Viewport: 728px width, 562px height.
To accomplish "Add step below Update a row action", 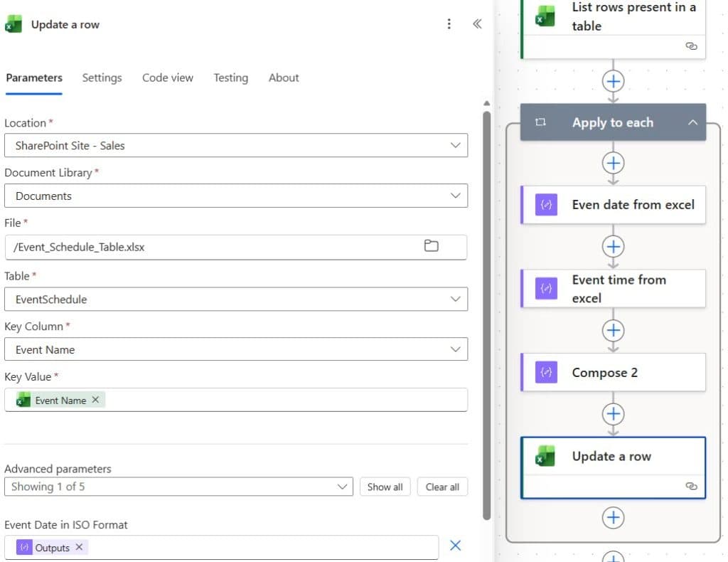I will click(613, 517).
